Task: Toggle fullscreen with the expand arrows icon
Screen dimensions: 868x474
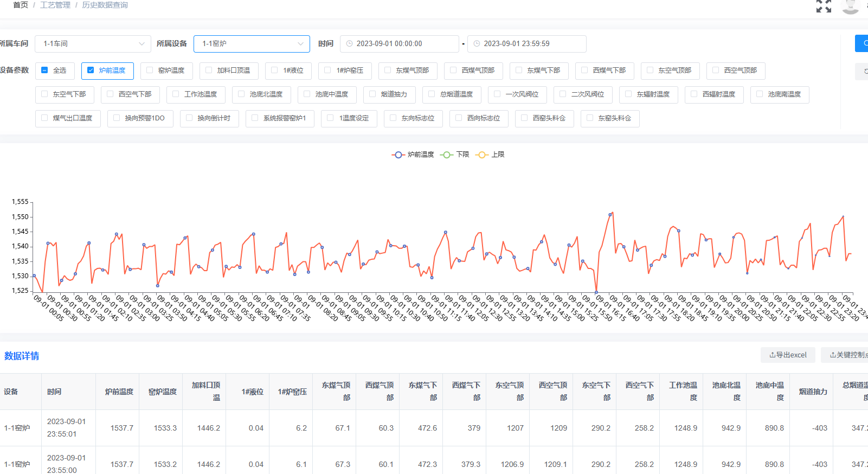Action: click(824, 6)
